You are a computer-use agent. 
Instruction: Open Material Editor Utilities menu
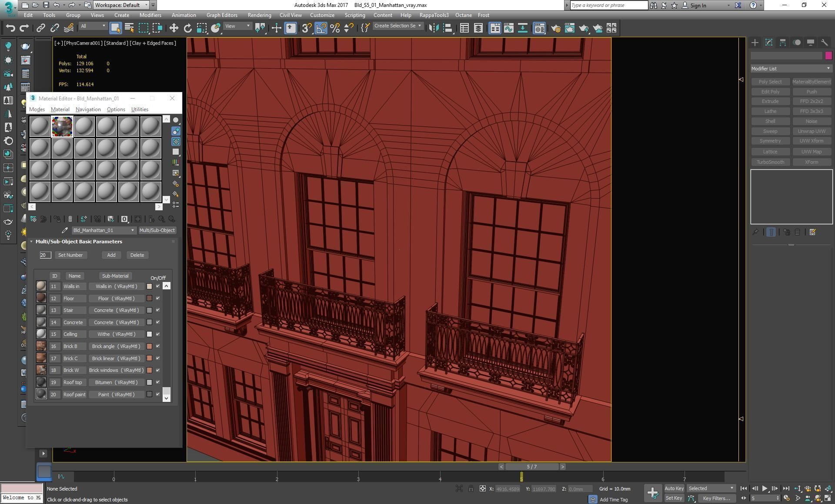point(140,109)
